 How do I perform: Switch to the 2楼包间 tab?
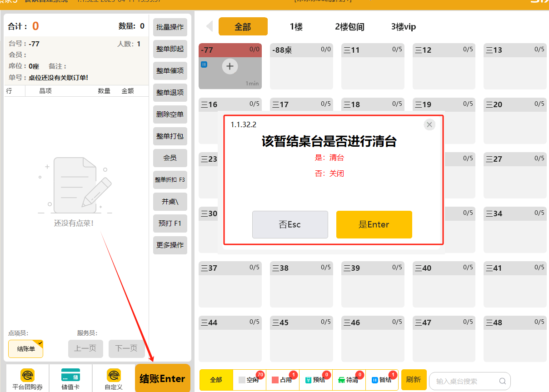pyautogui.click(x=349, y=27)
